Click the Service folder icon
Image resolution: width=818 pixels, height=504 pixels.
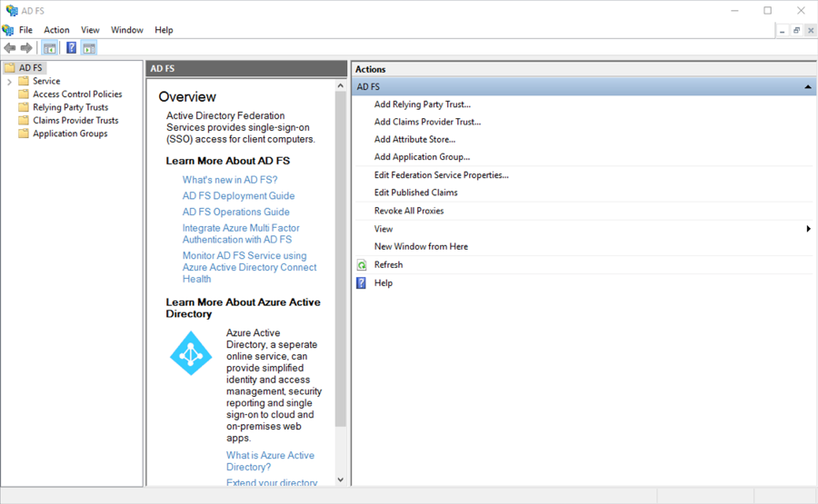coord(24,81)
